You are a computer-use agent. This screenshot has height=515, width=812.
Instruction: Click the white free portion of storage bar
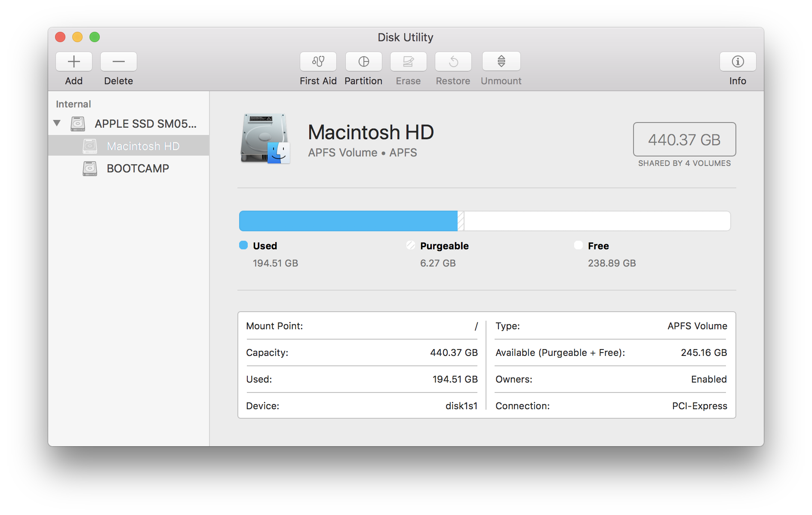pos(597,221)
